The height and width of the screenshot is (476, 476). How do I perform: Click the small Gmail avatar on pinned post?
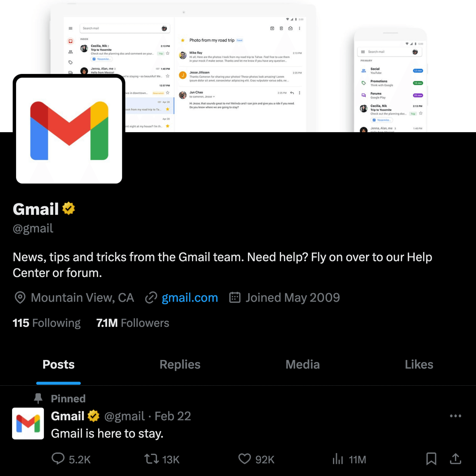(28, 423)
